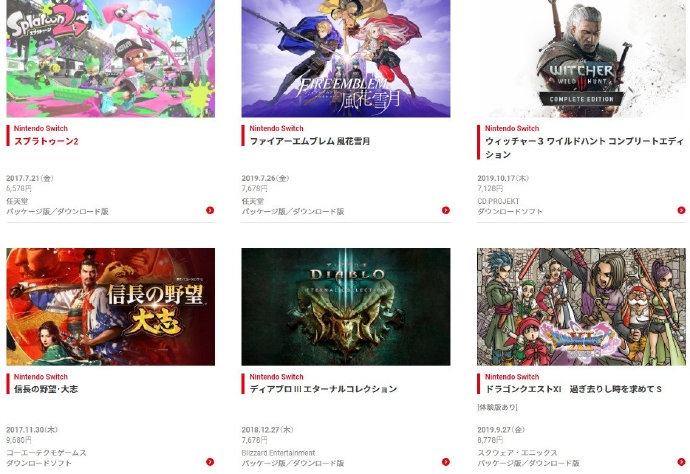Click the 体験版あり tag under Dragon Quest
The image size is (690, 474).
[x=497, y=408]
